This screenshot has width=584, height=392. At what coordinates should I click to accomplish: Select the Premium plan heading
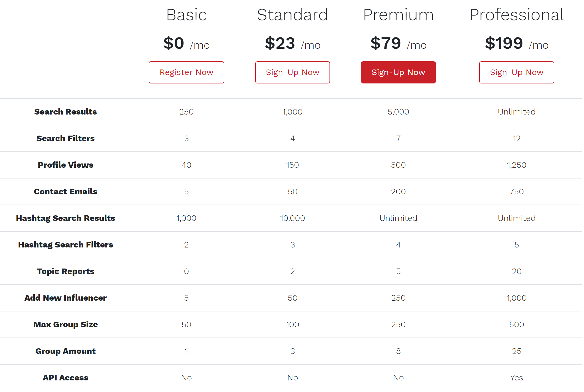click(398, 15)
